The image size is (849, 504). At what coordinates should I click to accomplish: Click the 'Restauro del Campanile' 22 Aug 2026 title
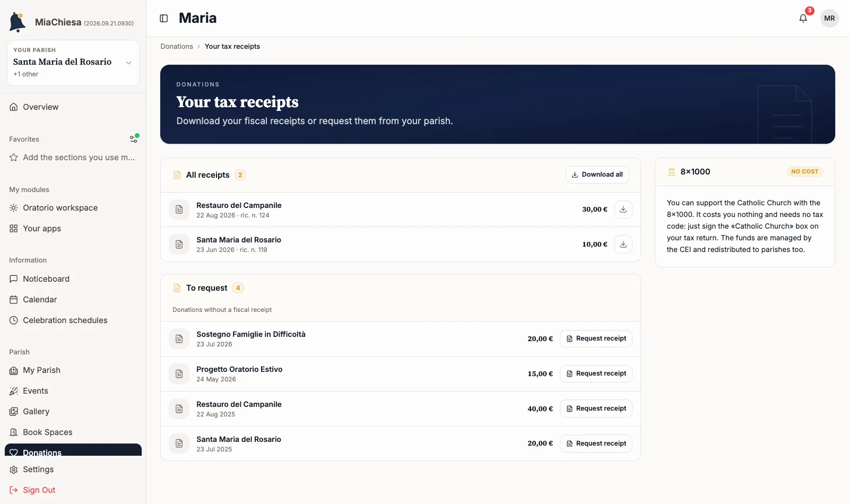pos(239,205)
